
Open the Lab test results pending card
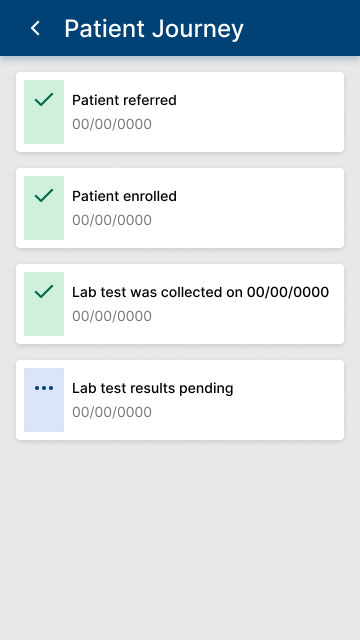(x=180, y=400)
